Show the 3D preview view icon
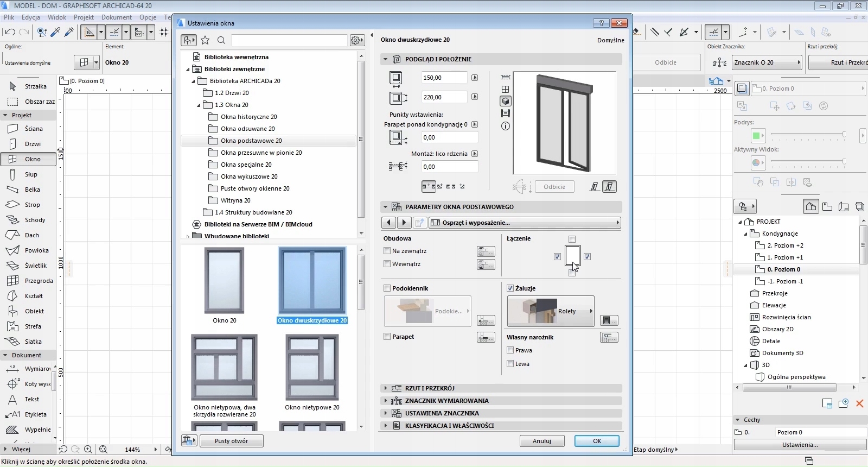 [506, 101]
